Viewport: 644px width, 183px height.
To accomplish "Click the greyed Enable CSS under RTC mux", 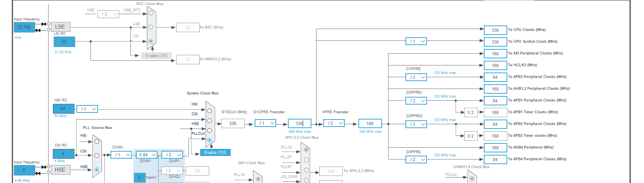I will pyautogui.click(x=156, y=56).
